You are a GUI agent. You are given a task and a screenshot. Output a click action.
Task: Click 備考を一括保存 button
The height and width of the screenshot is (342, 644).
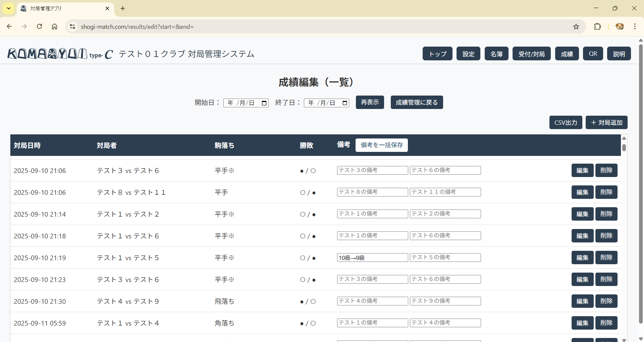[x=381, y=145]
